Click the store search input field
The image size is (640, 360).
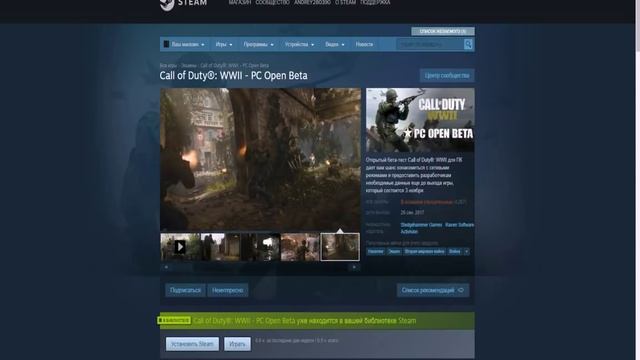[430, 44]
